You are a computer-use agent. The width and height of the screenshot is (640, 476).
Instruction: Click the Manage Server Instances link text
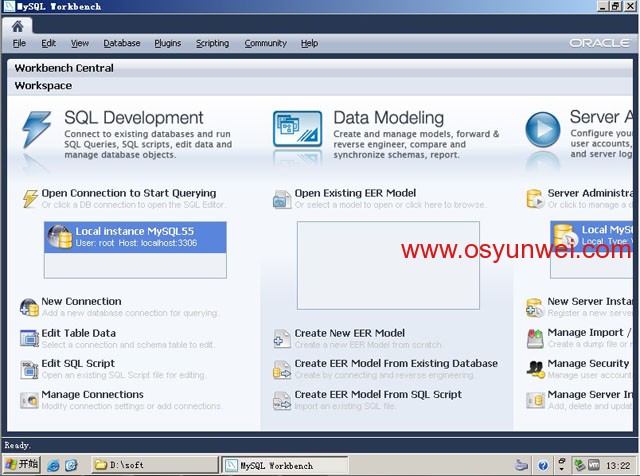(x=590, y=394)
